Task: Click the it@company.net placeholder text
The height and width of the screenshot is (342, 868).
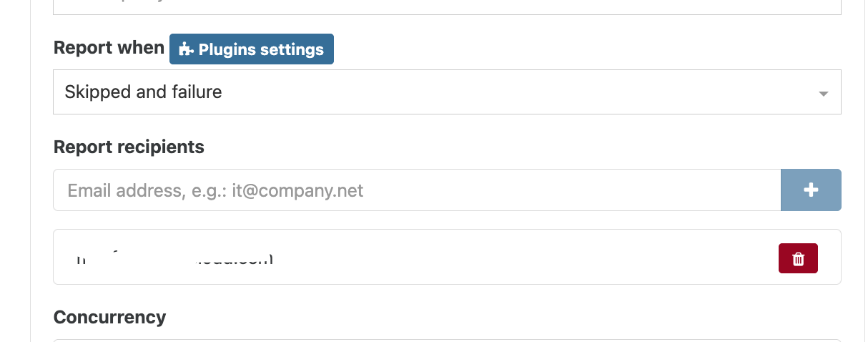Action: click(297, 190)
